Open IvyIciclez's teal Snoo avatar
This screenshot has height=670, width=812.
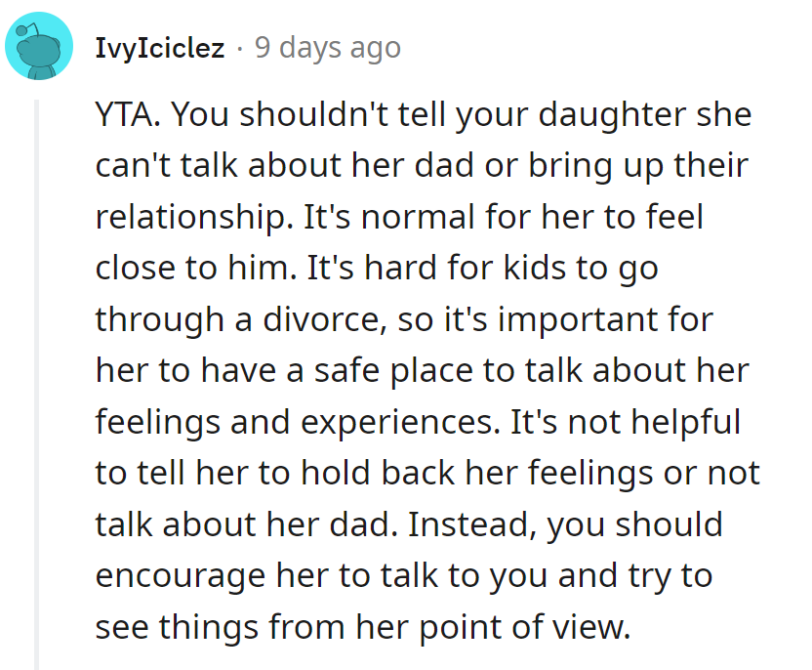(x=39, y=46)
